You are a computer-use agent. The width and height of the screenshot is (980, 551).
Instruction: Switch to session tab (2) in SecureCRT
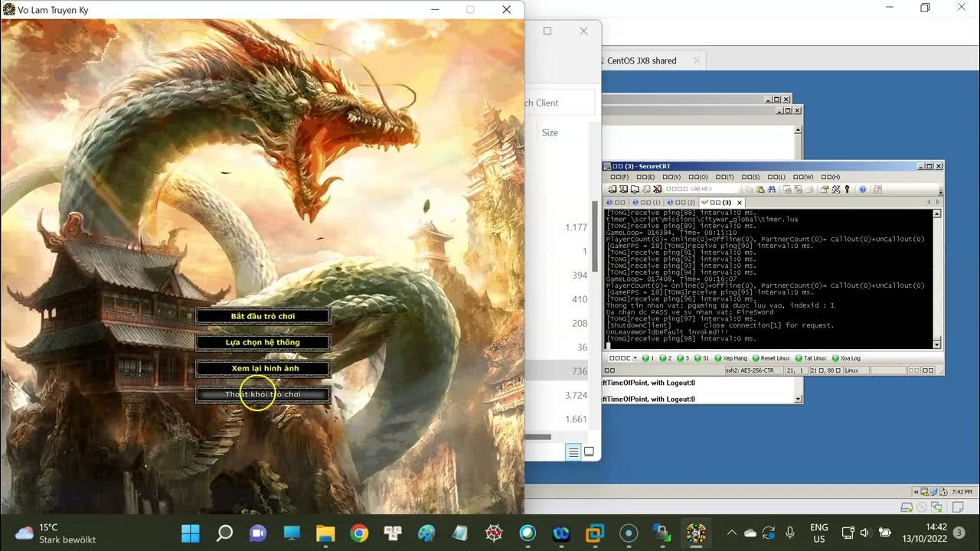pyautogui.click(x=681, y=203)
